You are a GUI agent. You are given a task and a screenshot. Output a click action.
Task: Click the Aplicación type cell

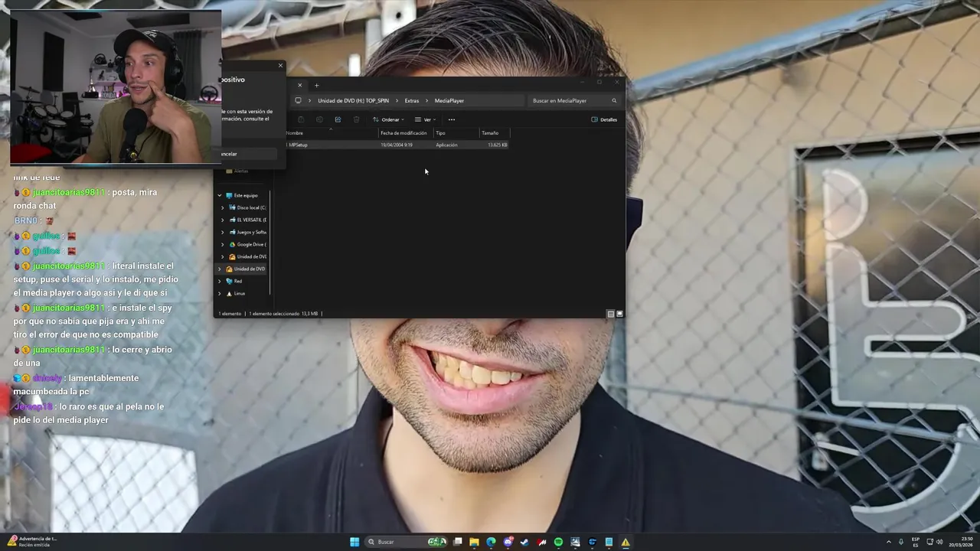point(446,145)
